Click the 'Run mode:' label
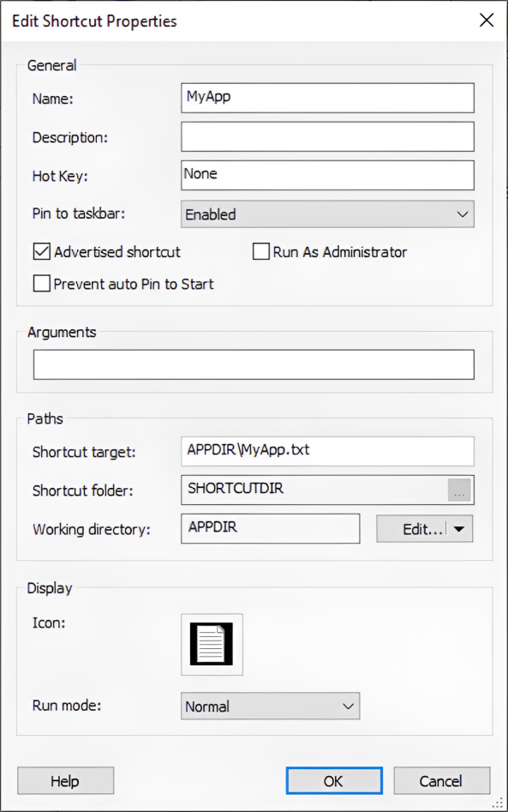The image size is (508, 812). 66,706
